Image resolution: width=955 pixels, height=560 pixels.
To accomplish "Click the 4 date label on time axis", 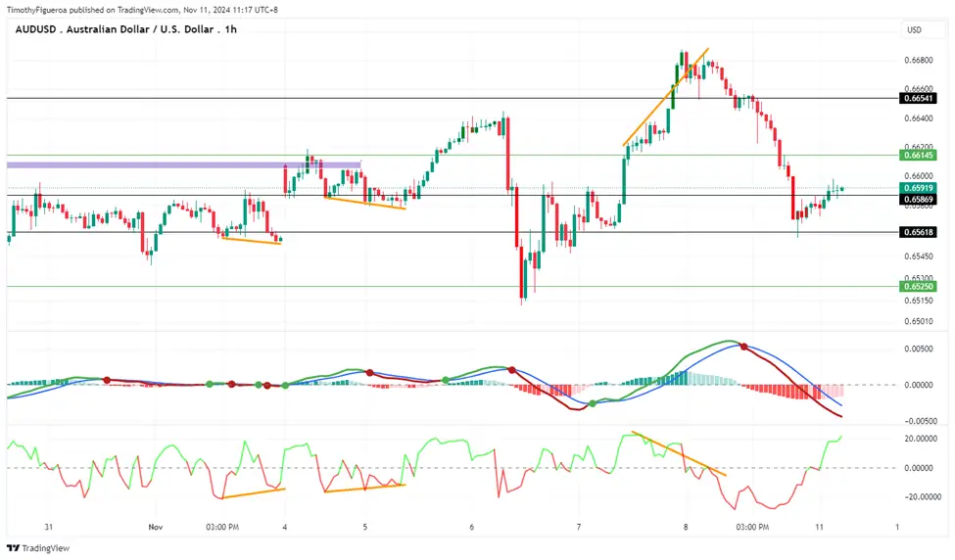I will click(x=285, y=527).
